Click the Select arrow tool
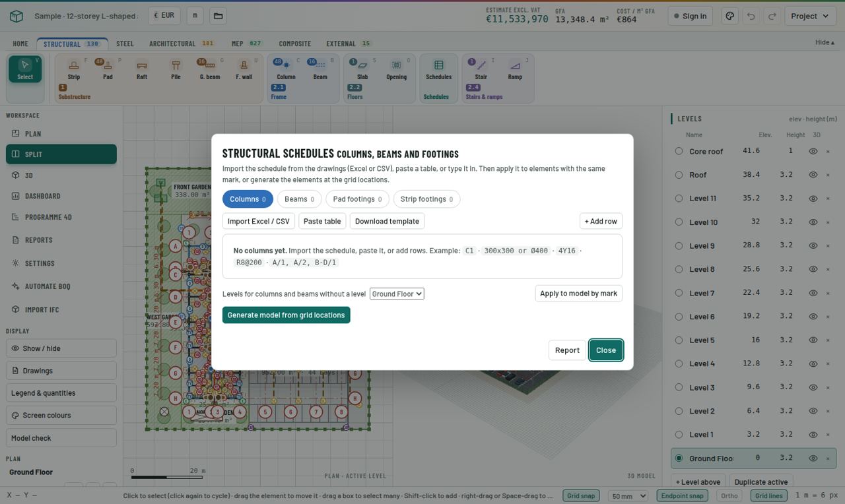Viewport: 845px width, 504px height. [25, 69]
